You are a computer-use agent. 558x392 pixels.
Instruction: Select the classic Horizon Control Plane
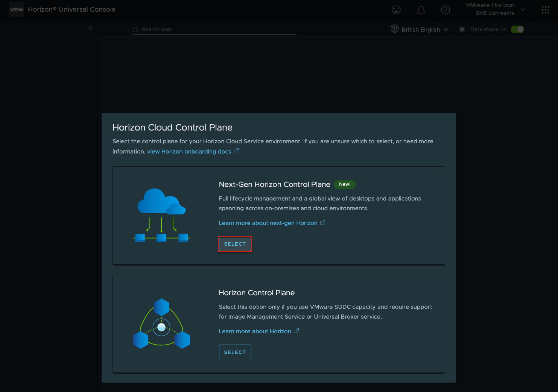(x=235, y=352)
